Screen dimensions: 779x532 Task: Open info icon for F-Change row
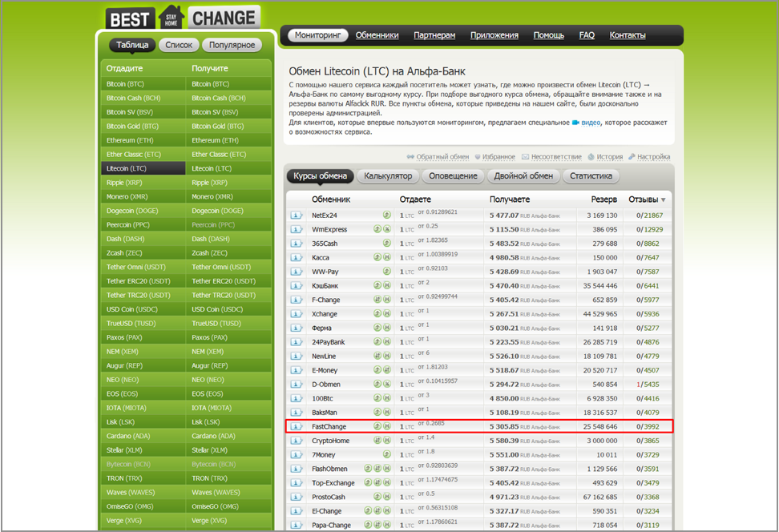click(x=296, y=300)
